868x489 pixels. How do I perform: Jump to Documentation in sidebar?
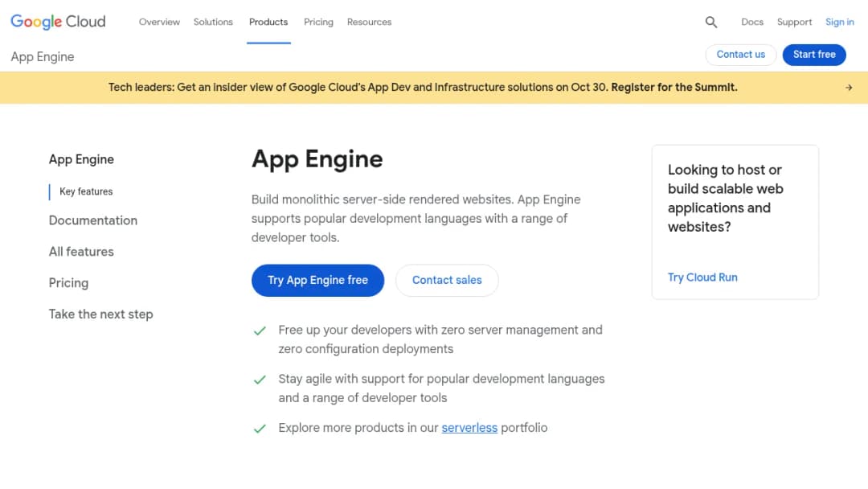pos(93,220)
